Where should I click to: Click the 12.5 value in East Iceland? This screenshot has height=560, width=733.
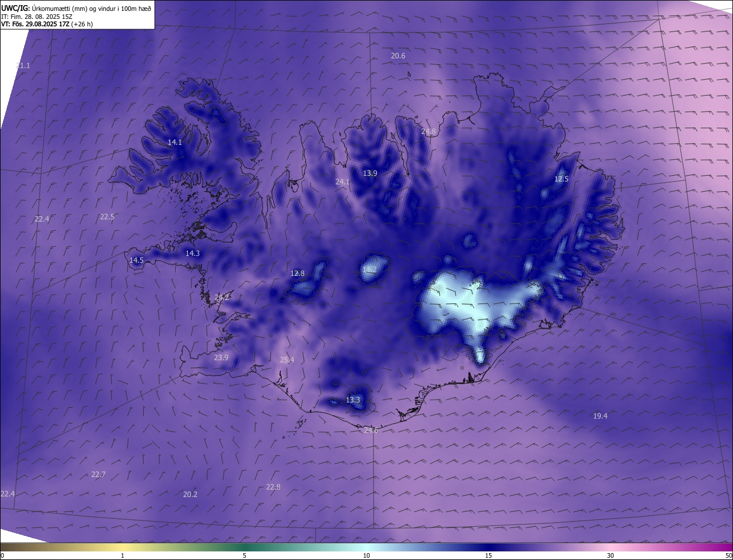pyautogui.click(x=561, y=179)
